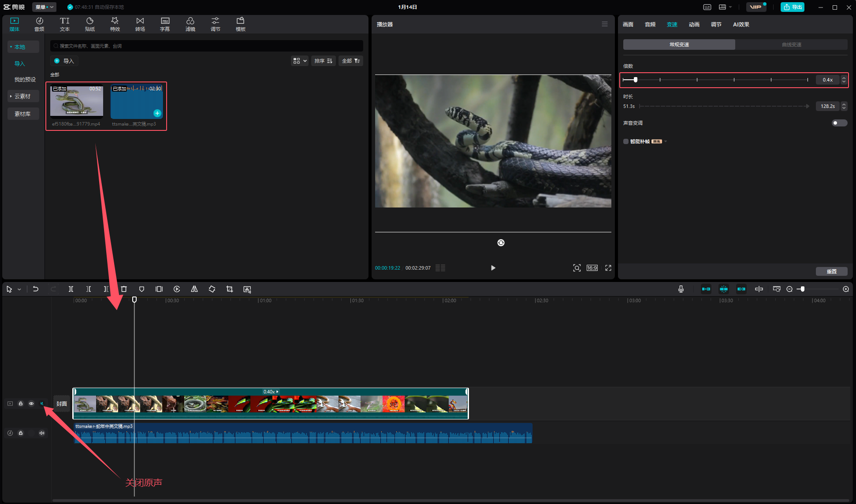Open 我的预设 in the sidebar
The height and width of the screenshot is (504, 856).
point(25,80)
